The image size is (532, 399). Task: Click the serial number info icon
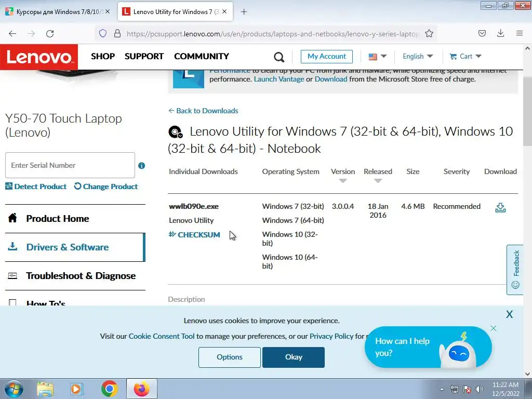pyautogui.click(x=141, y=166)
